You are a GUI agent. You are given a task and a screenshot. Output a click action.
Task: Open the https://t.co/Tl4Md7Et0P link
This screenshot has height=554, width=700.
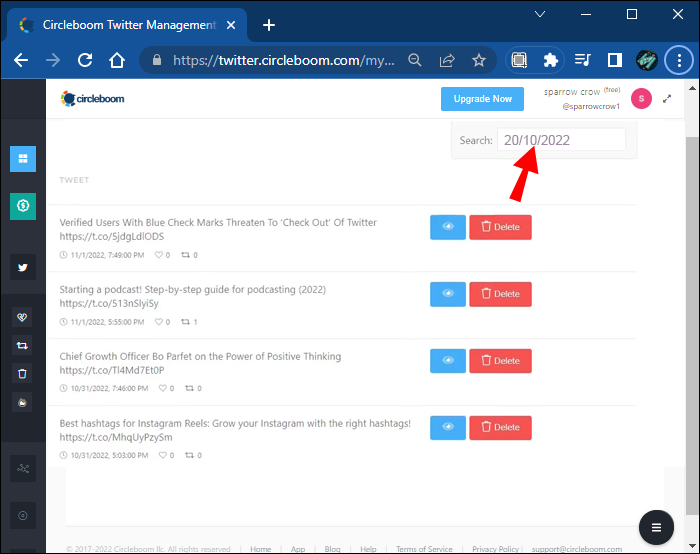tap(112, 370)
